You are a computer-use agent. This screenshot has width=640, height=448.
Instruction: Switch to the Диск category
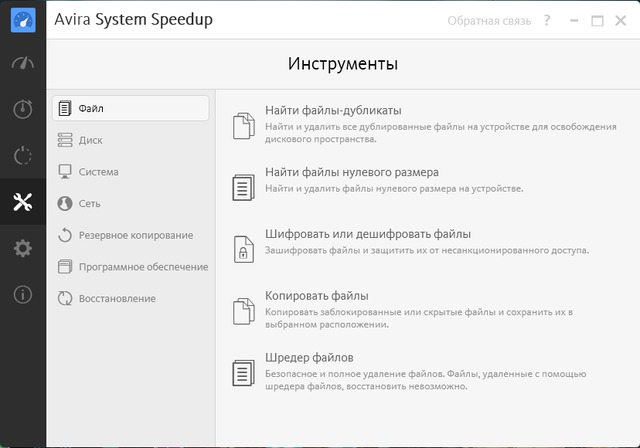click(90, 140)
